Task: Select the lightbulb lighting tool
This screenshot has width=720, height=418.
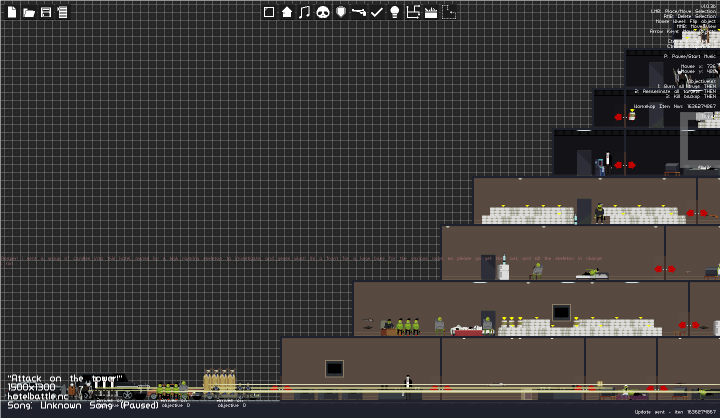Action: (x=395, y=12)
